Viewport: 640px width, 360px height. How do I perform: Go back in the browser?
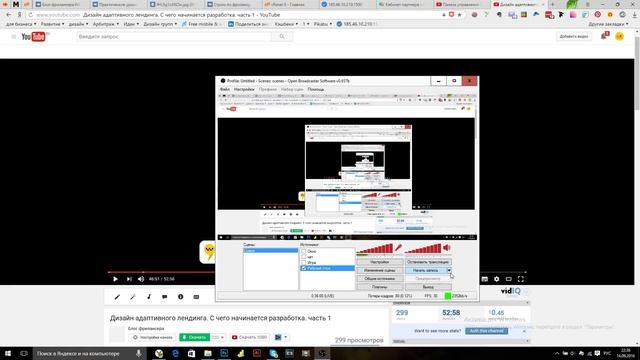(x=9, y=15)
